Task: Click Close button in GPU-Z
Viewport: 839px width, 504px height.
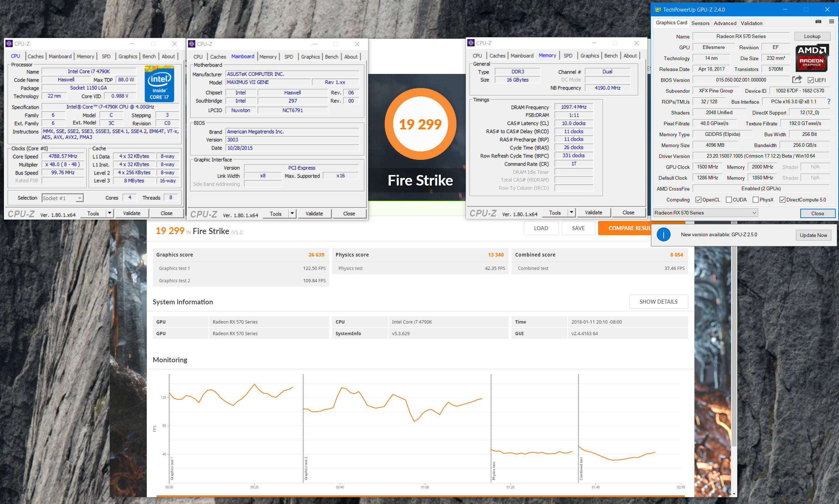Action: (818, 213)
